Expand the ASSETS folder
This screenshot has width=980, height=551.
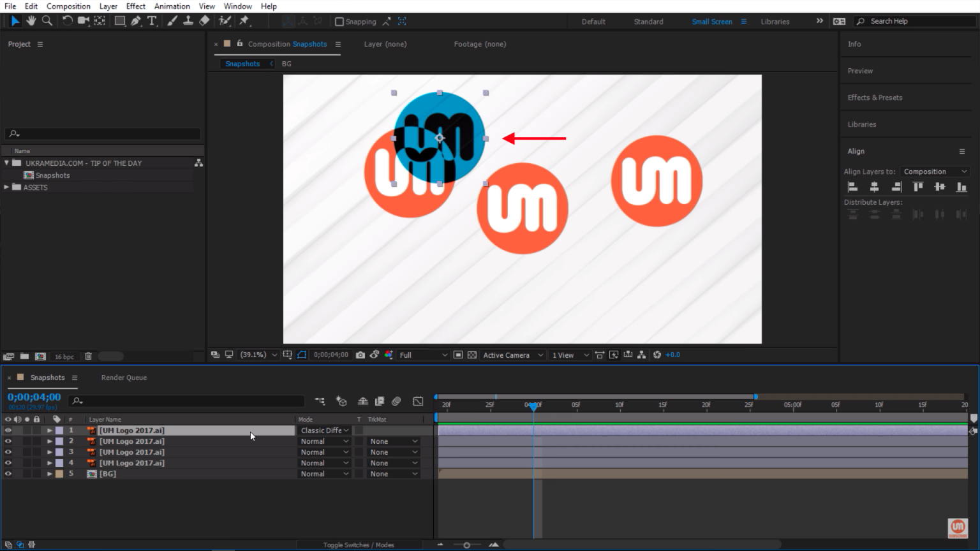tap(7, 187)
